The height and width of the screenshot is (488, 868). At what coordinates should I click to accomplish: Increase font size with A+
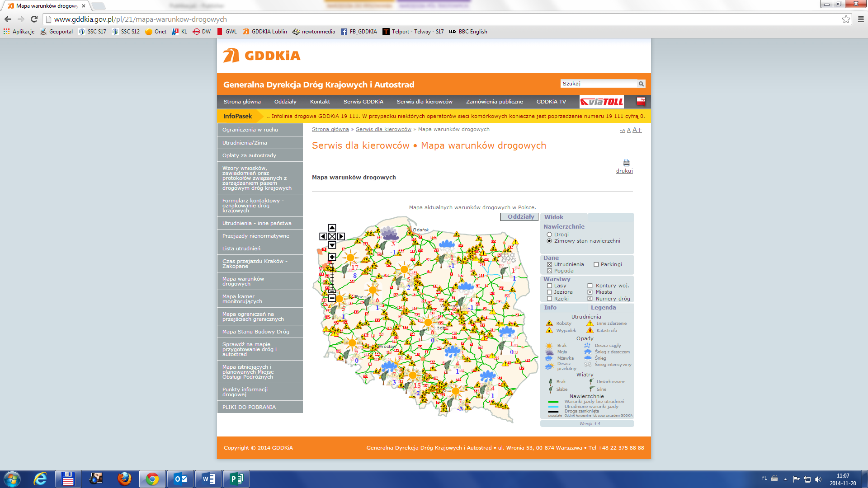click(x=637, y=130)
